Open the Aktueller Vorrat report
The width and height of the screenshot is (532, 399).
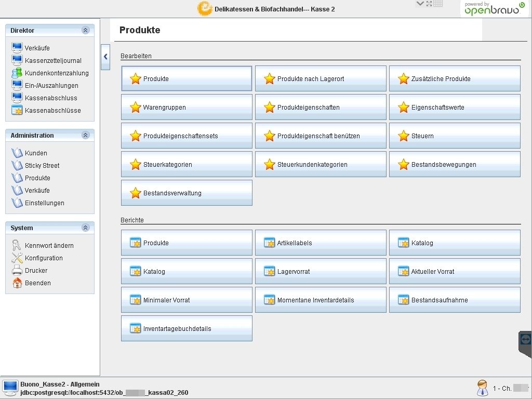(x=455, y=271)
